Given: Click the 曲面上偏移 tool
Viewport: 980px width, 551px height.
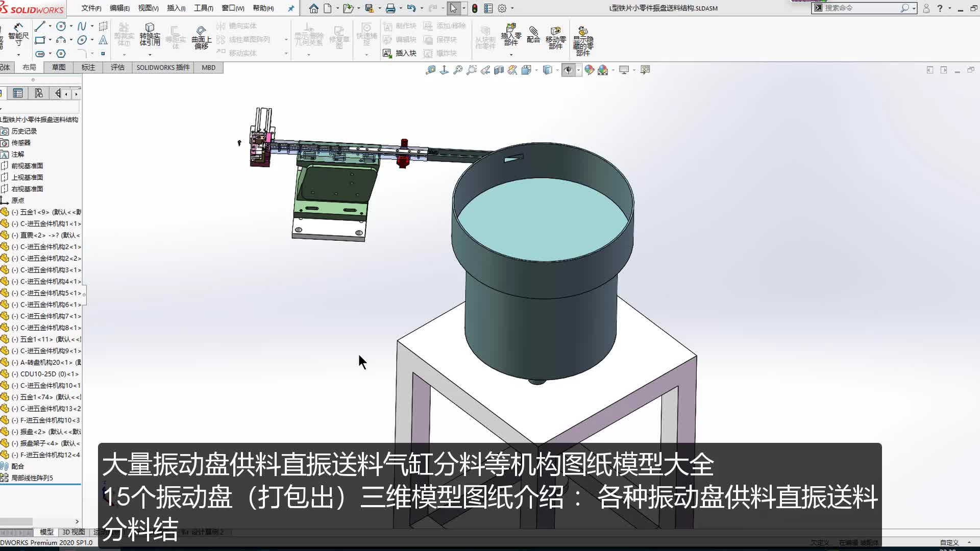Looking at the screenshot, I should [x=200, y=36].
